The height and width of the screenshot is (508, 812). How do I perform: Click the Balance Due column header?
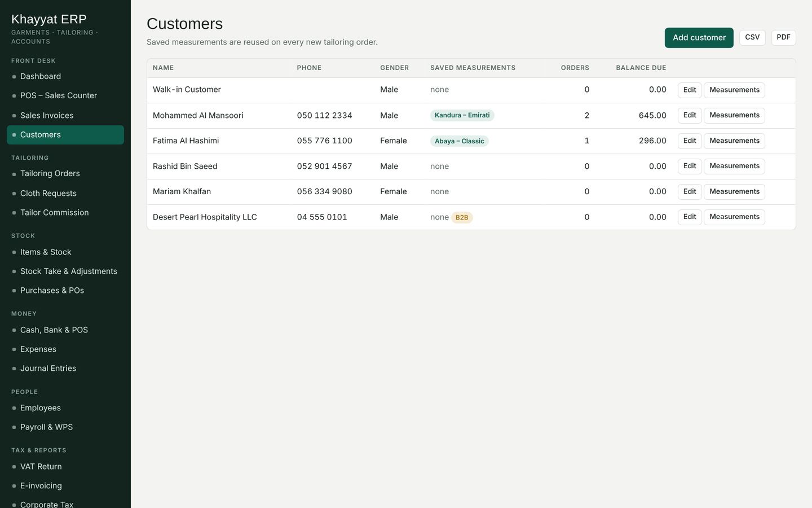coord(641,68)
